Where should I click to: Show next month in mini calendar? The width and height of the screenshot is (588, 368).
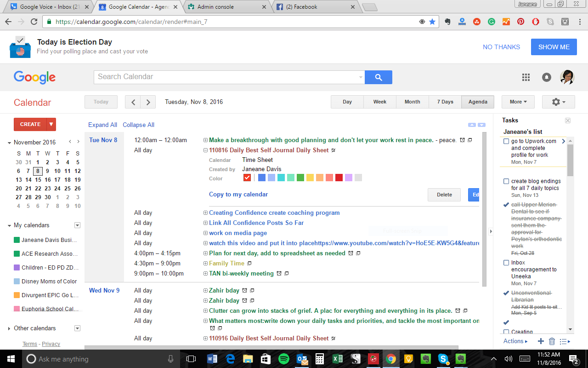click(78, 142)
